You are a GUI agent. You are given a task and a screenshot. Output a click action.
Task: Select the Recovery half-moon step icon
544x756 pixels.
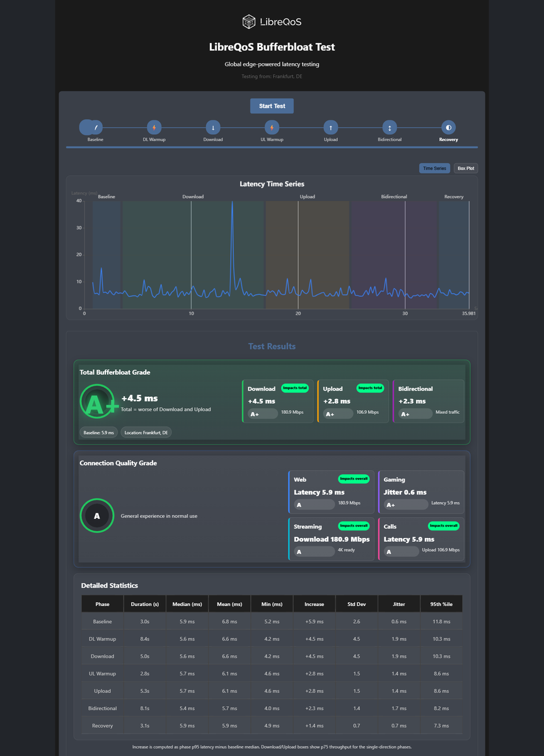pos(448,127)
